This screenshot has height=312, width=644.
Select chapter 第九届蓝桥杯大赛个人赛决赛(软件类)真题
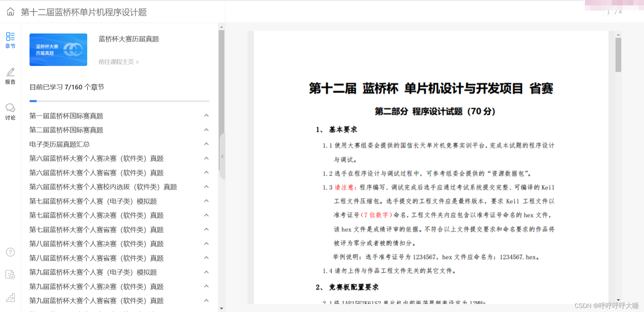tap(97, 287)
